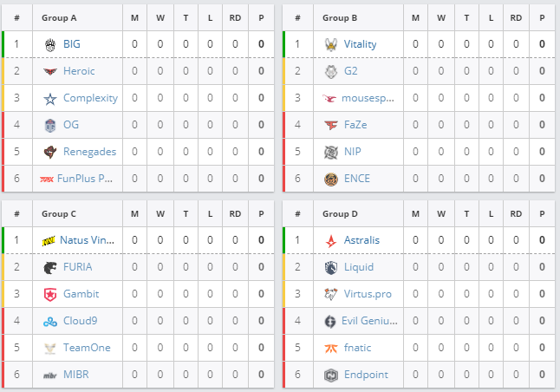Click the fnatic orange logo
The image size is (560, 392).
pyautogui.click(x=331, y=348)
